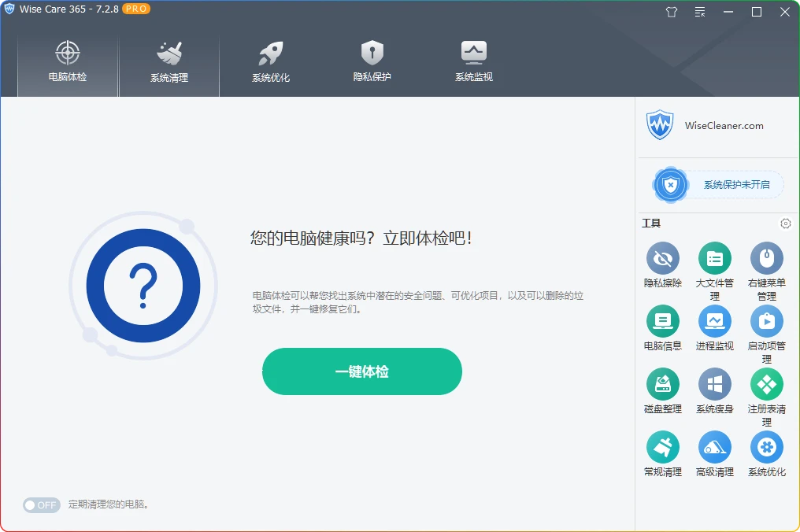Open the 启动项管理 tool
The image size is (800, 532).
766,335
